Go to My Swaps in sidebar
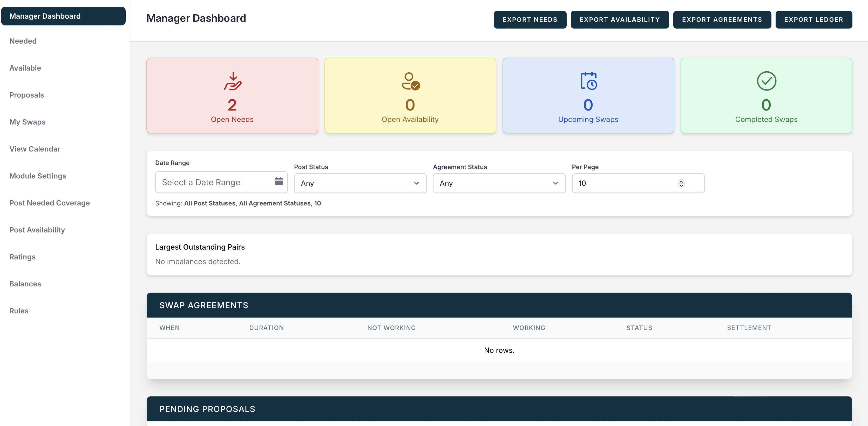This screenshot has width=868, height=426. click(27, 122)
